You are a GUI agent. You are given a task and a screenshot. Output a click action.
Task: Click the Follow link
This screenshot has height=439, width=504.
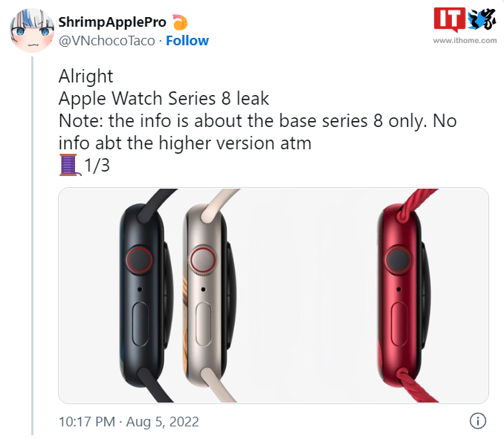187,41
